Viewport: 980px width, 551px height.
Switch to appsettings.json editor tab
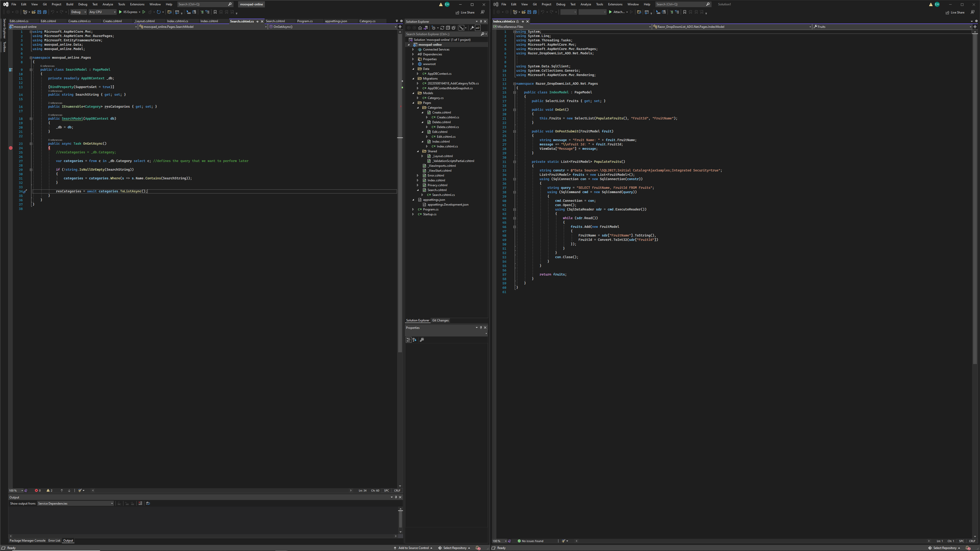[x=336, y=21]
